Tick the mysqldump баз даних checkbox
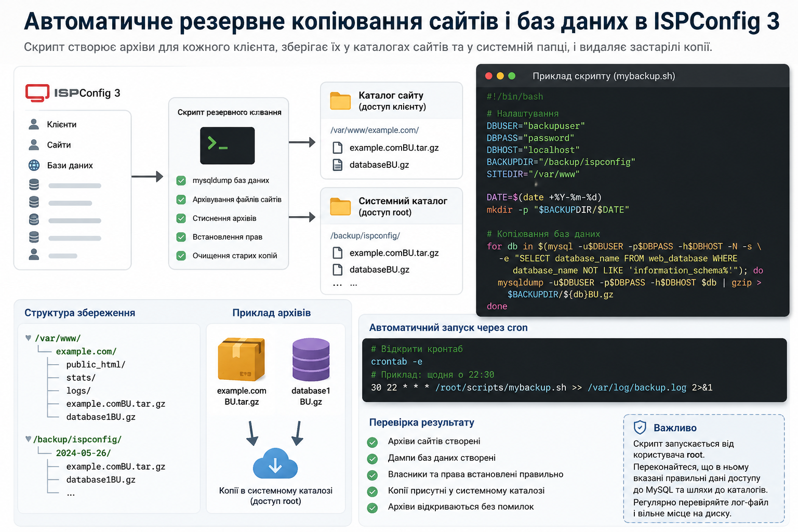This screenshot has width=798, height=532. point(181,180)
